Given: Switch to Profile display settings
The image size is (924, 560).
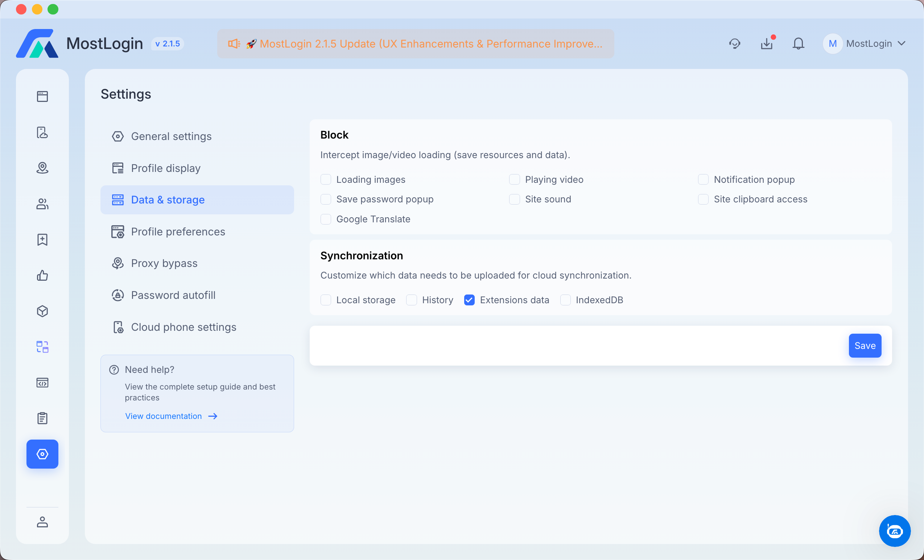Looking at the screenshot, I should [x=197, y=168].
